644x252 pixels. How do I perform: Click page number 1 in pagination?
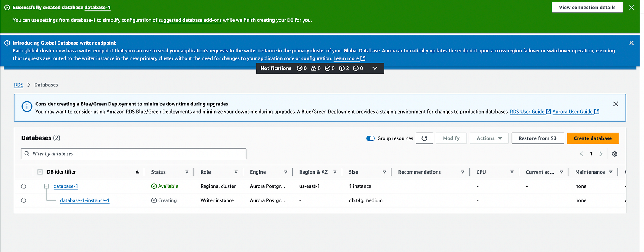(591, 154)
